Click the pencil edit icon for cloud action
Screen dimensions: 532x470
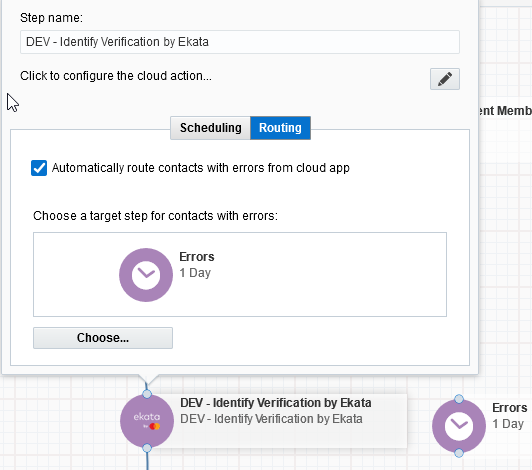coord(444,79)
